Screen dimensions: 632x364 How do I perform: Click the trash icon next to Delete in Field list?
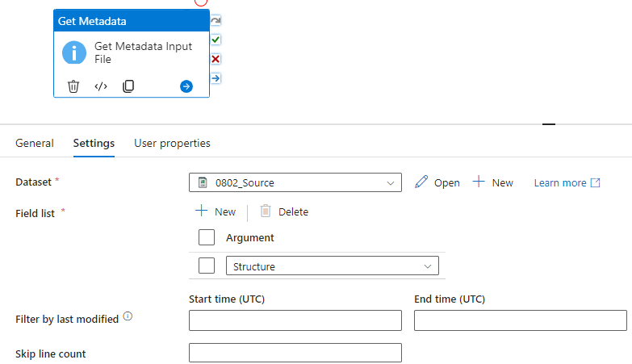pyautogui.click(x=266, y=211)
